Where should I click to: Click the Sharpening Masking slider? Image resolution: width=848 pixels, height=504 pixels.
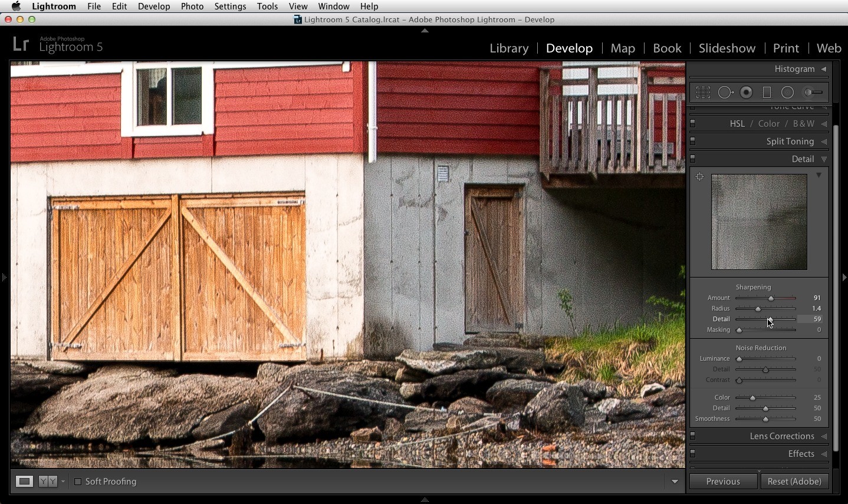[765, 330]
